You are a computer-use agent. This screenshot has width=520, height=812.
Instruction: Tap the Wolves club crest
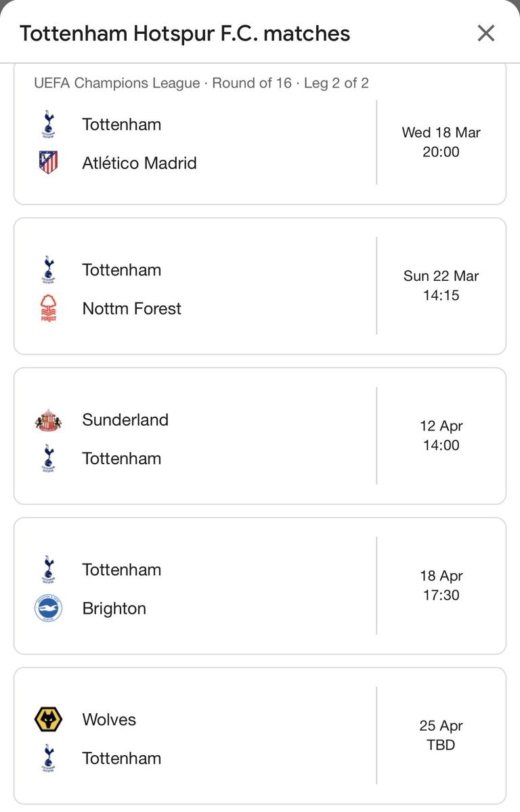click(48, 719)
